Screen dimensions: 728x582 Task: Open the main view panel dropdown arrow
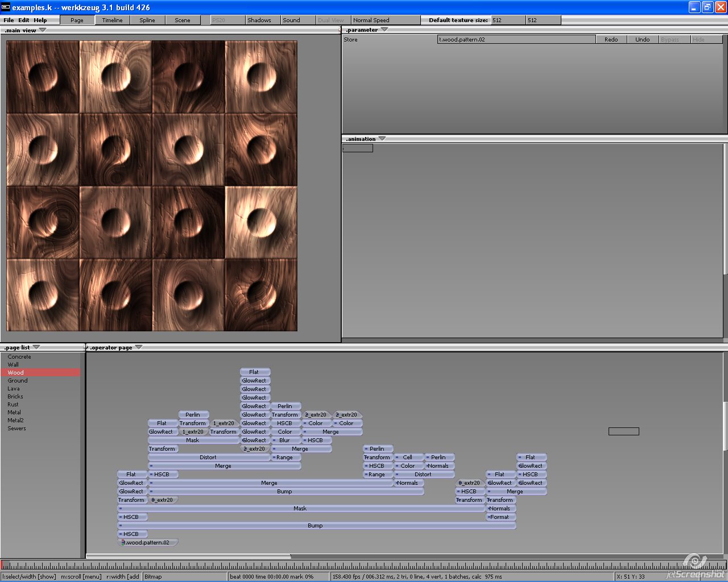(43, 30)
